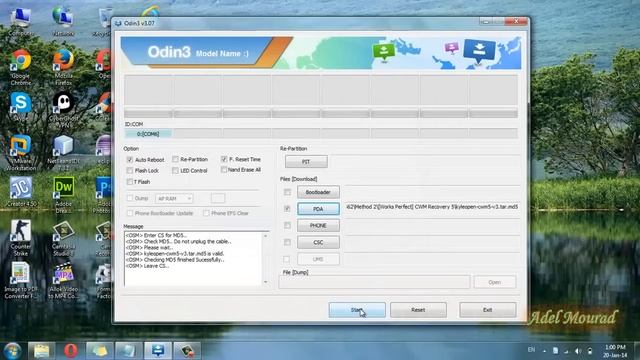This screenshot has height=360, width=640.
Task: Launch VMware Workstation desktop icon
Action: pyautogui.click(x=20, y=153)
